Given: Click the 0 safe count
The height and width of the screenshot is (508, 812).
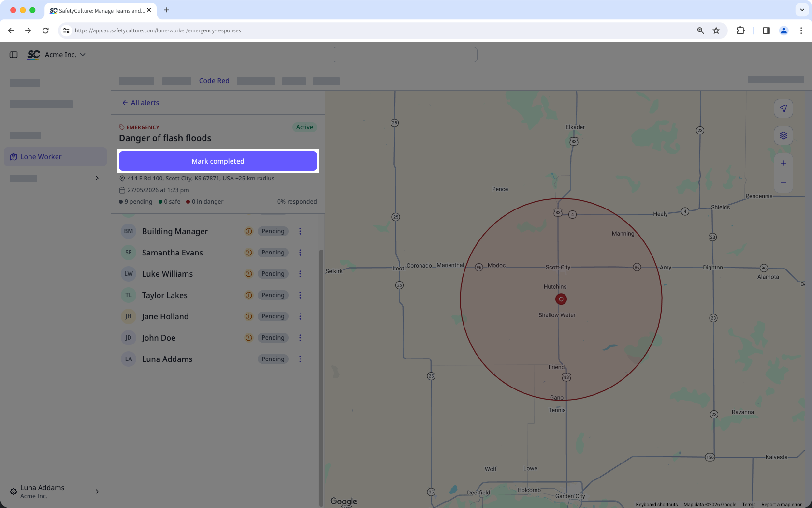Looking at the screenshot, I should [x=170, y=202].
